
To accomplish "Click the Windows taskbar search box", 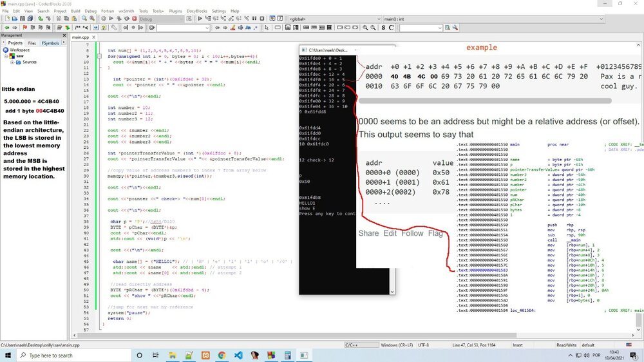I will click(x=64, y=356).
